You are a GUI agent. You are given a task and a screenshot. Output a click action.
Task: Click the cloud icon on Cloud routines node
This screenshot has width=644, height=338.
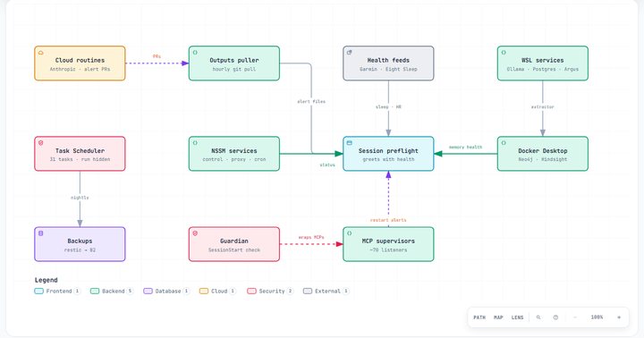(x=41, y=53)
